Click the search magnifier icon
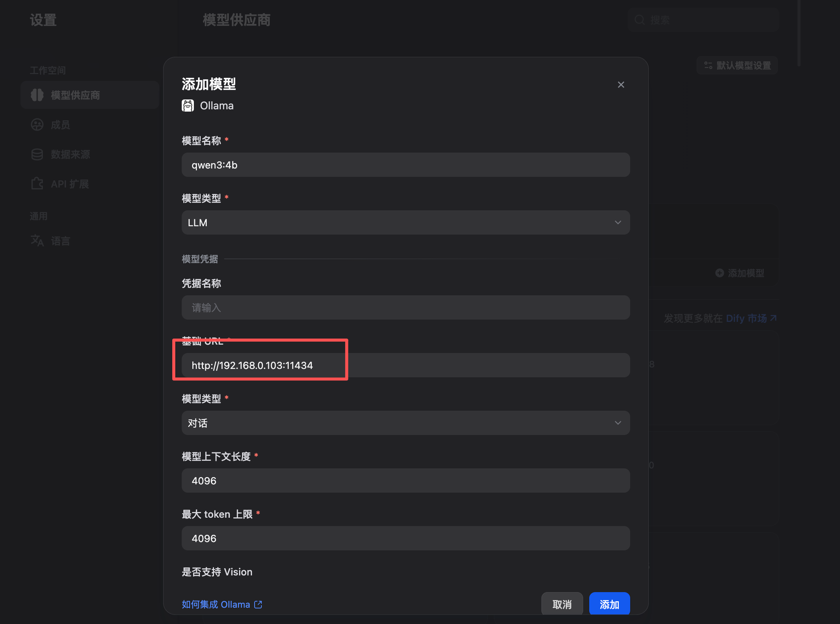 click(x=640, y=20)
